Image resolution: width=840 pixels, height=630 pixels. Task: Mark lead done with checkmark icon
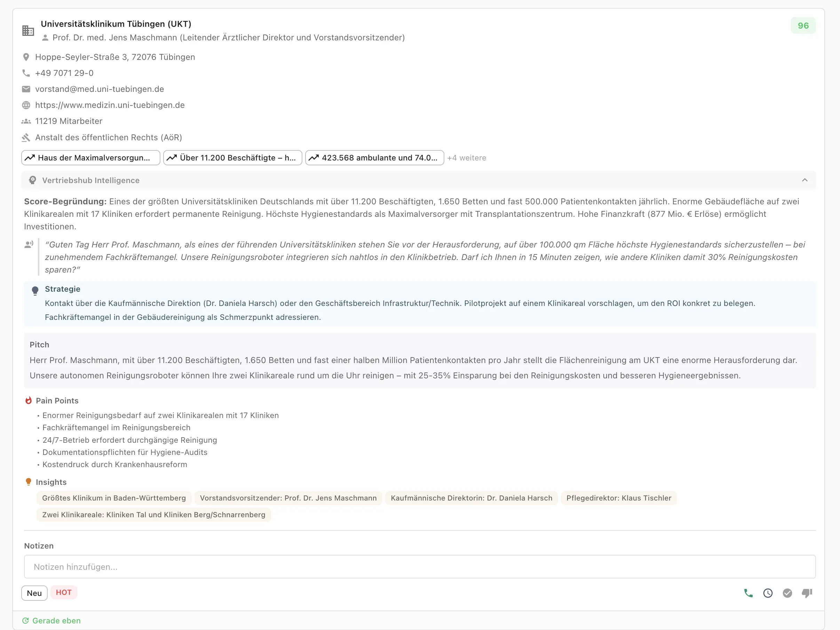pos(787,593)
